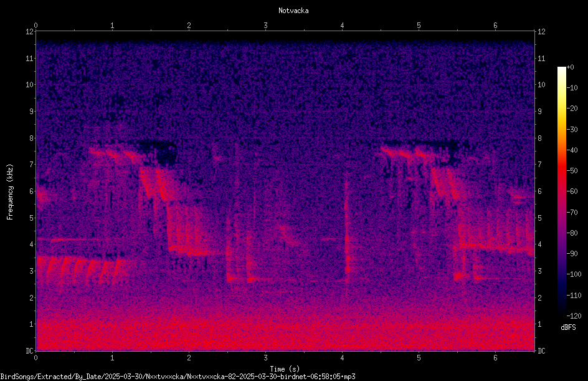Click the file path ending in birdnet-06:58:05.mp3
Screen dimensions: 588x381
pyautogui.click(x=178, y=377)
